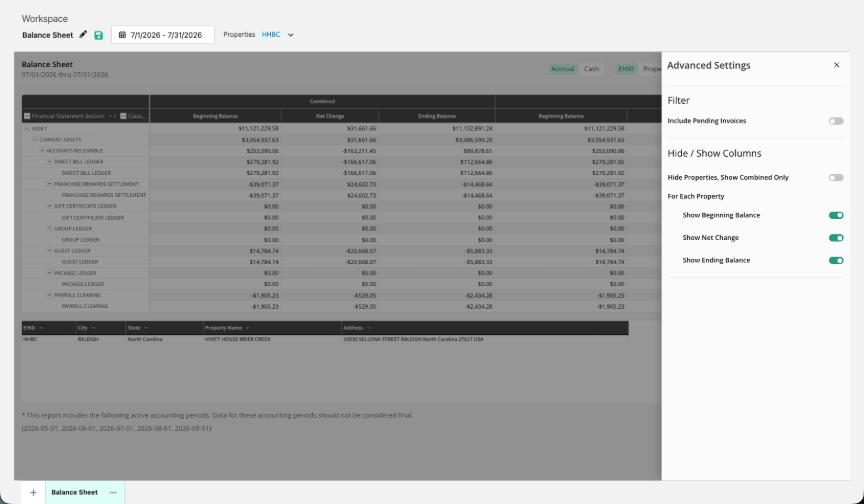Collapse the GIFT CERTIFICATE LEDGER group
Viewport: 864px width, 504px height.
[50, 206]
